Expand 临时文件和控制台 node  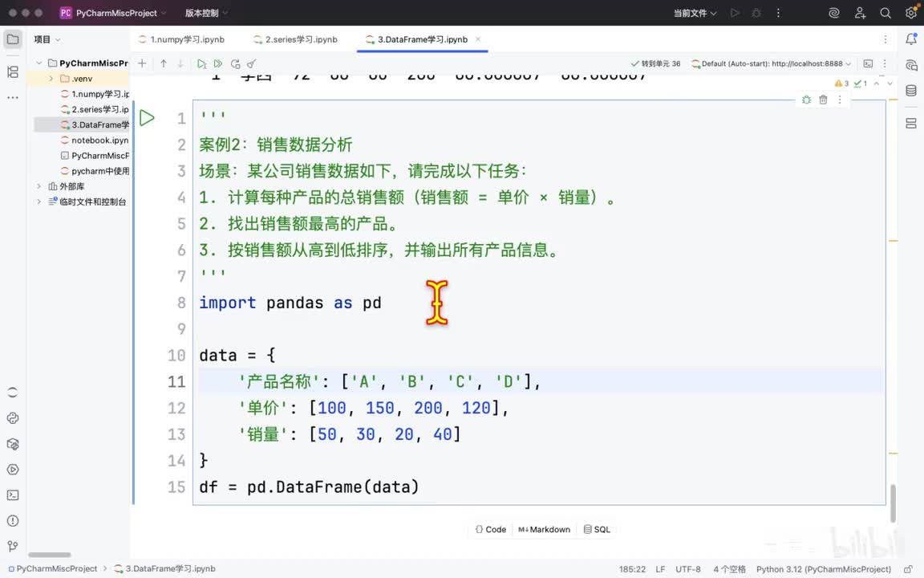[38, 201]
